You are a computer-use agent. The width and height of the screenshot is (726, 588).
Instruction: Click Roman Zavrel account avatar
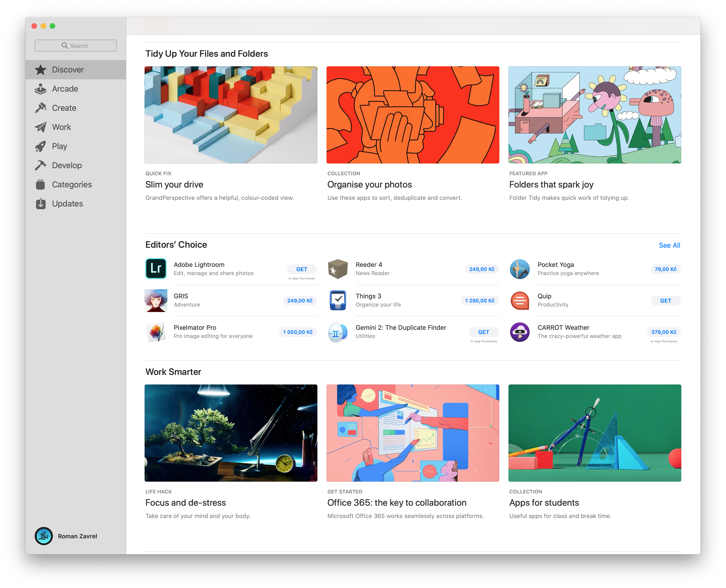(44, 536)
